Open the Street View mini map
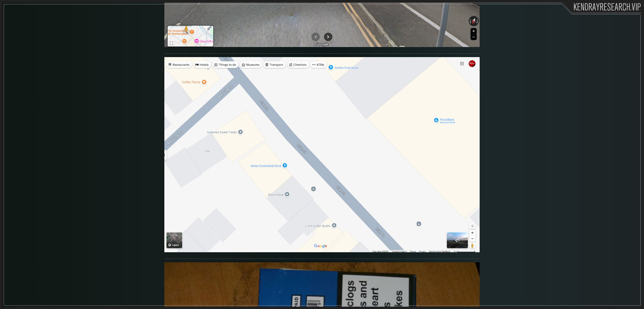This screenshot has width=644, height=309. coord(191,36)
